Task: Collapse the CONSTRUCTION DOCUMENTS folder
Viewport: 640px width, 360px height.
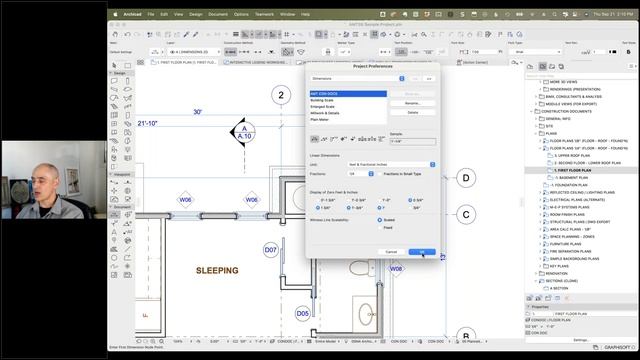Action: (x=532, y=111)
